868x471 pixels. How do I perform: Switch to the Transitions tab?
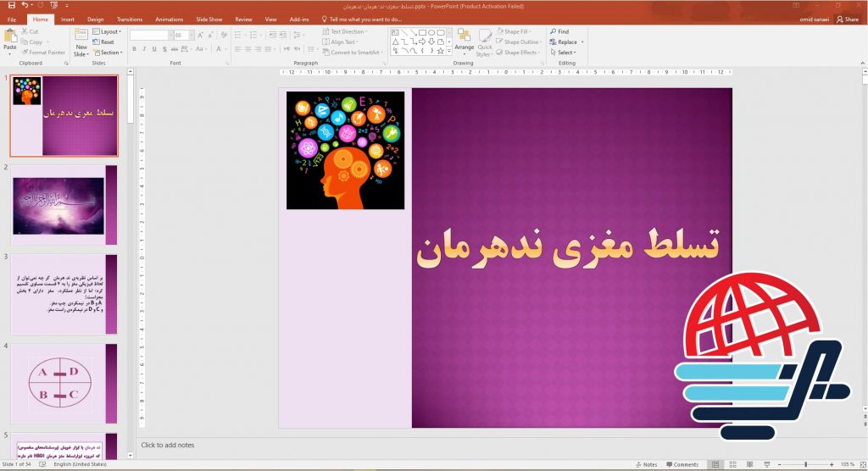[130, 19]
